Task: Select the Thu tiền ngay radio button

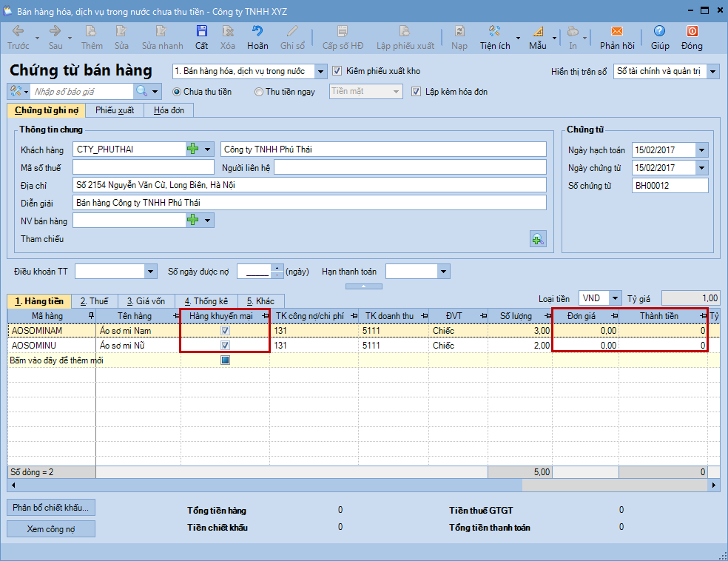Action: click(x=258, y=92)
